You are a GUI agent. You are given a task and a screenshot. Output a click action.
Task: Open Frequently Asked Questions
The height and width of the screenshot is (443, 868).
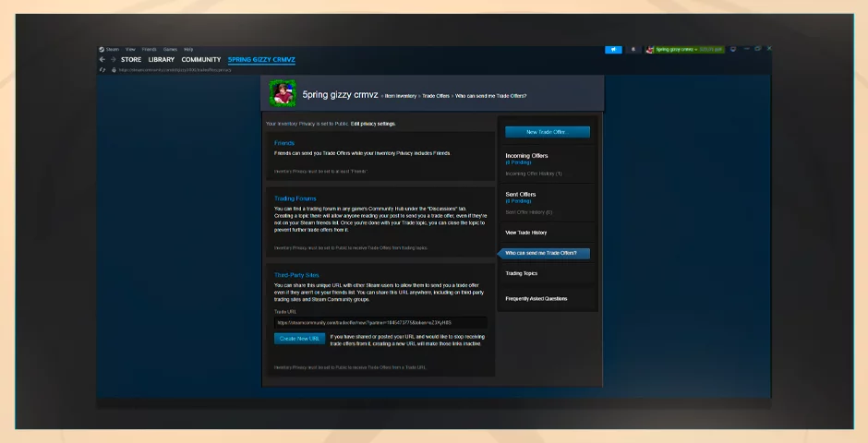pos(536,299)
